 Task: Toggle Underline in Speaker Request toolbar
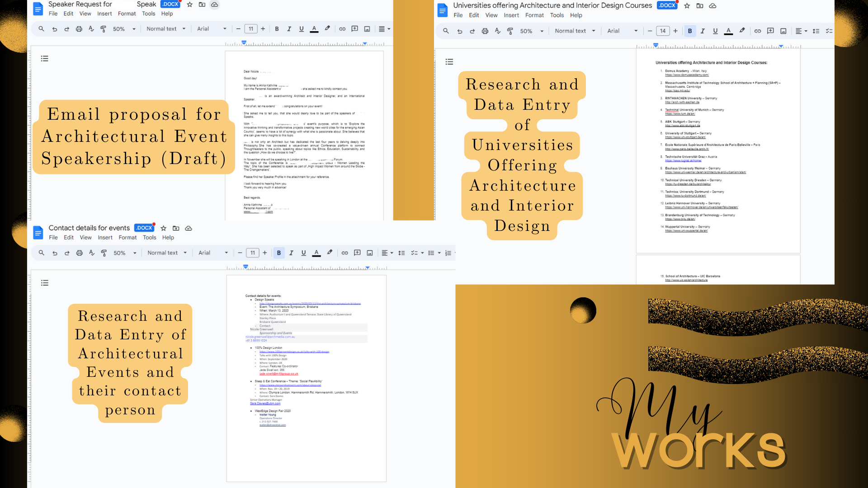[x=302, y=29]
